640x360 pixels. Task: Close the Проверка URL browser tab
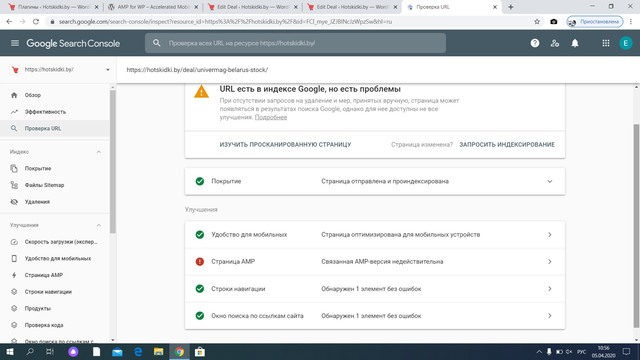click(x=495, y=7)
